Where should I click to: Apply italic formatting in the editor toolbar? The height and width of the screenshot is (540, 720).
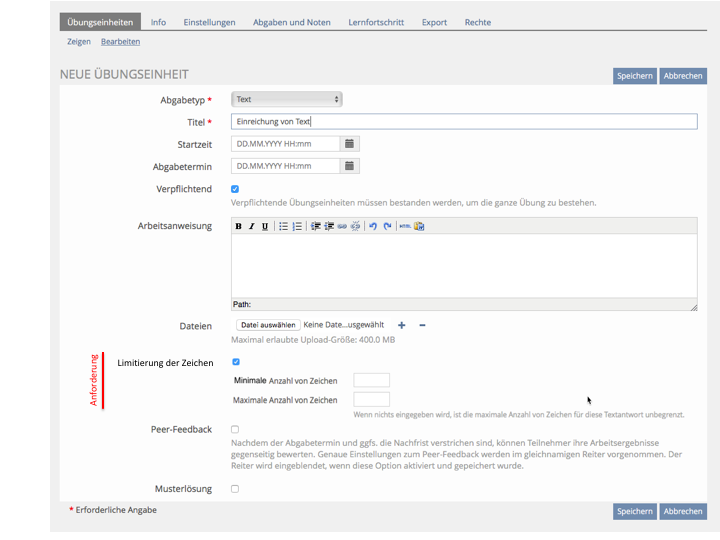click(252, 226)
